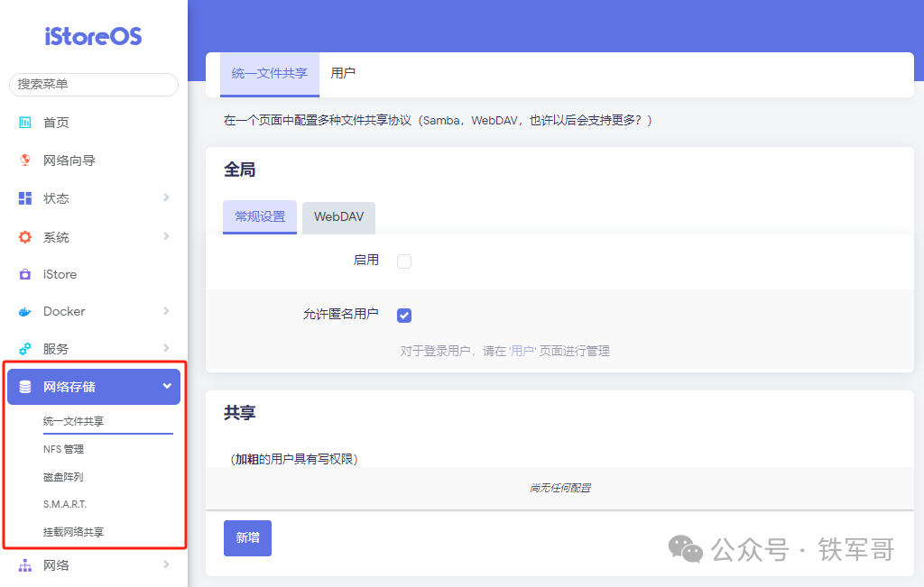This screenshot has width=924, height=587.
Task: Click the 服务 gears icon
Action: [x=24, y=349]
